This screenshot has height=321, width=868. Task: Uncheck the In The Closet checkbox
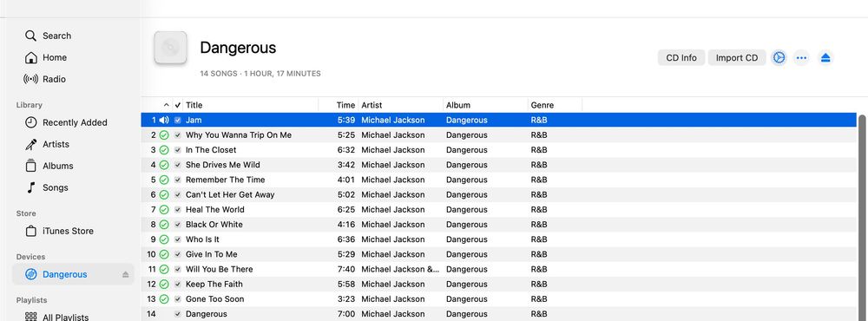(x=178, y=150)
